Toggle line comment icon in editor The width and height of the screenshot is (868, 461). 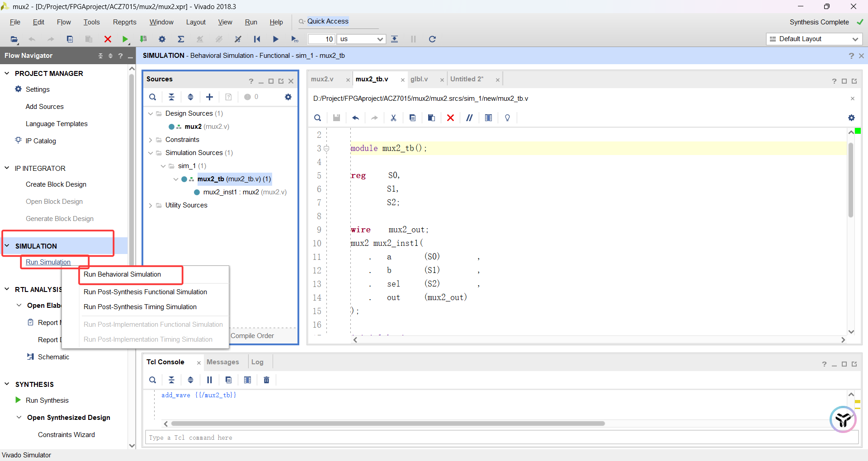tap(469, 118)
